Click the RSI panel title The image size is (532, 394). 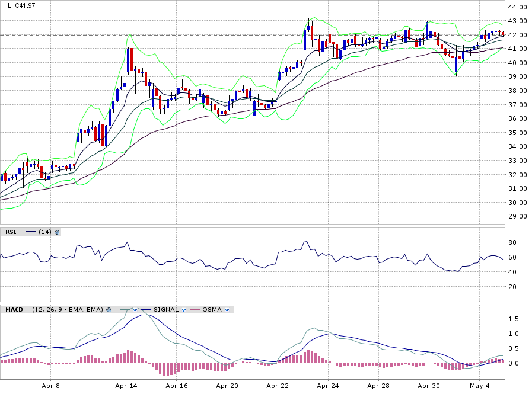[11, 232]
